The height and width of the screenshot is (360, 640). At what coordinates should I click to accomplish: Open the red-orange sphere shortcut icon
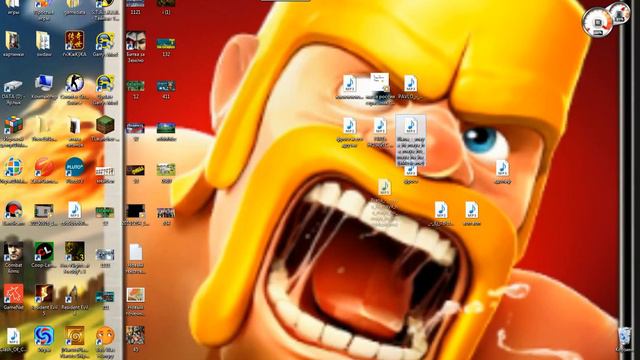click(x=44, y=168)
